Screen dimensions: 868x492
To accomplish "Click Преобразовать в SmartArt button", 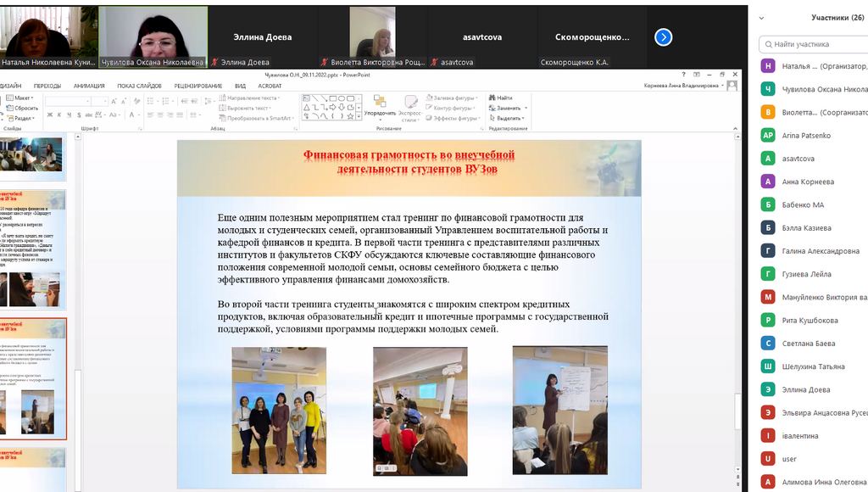I will [255, 118].
